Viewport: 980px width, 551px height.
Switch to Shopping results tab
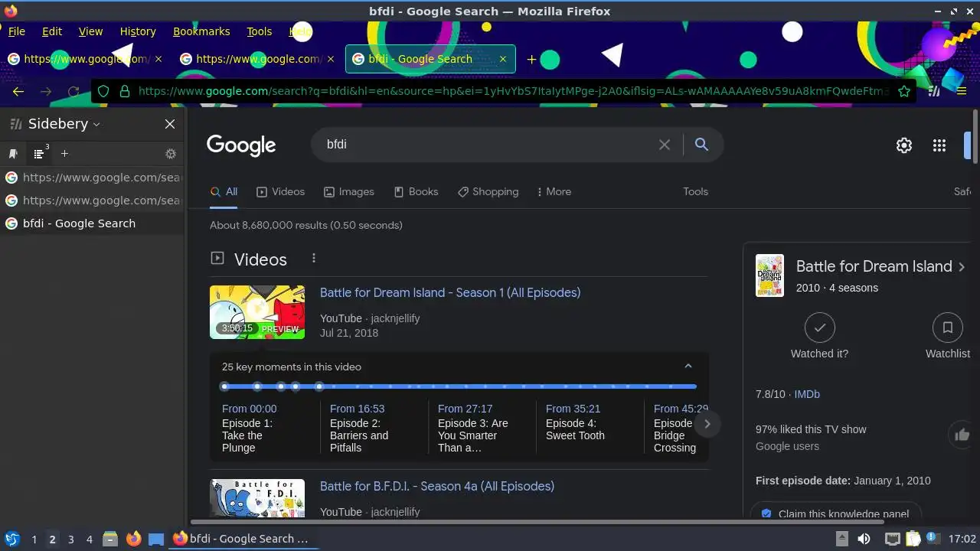click(488, 191)
